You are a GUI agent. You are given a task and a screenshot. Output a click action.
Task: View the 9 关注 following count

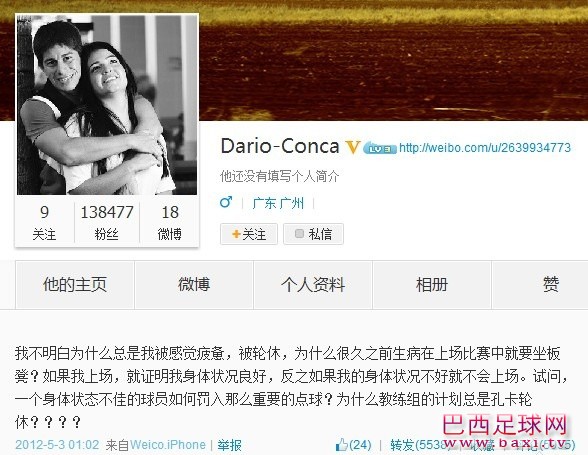[44, 222]
